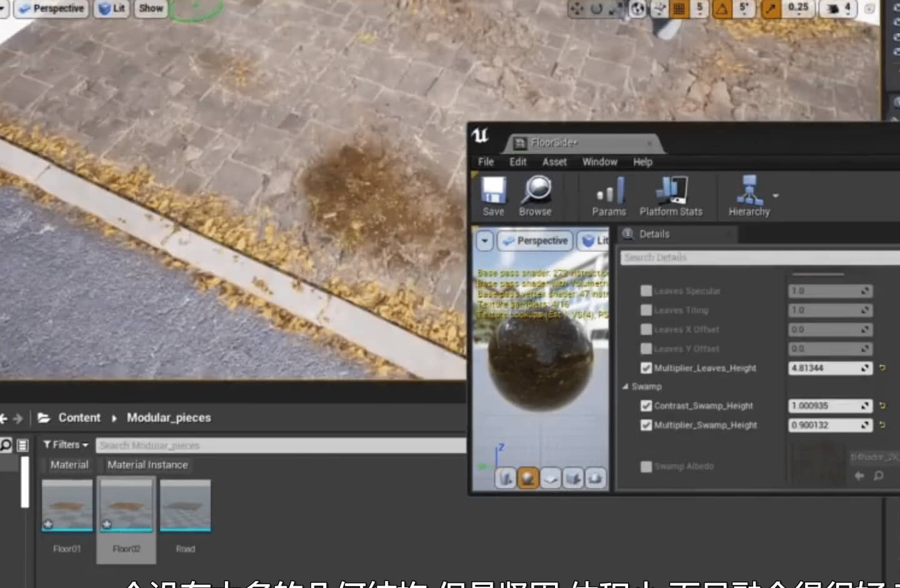
Task: Open Help menu in material editor
Action: pos(642,162)
